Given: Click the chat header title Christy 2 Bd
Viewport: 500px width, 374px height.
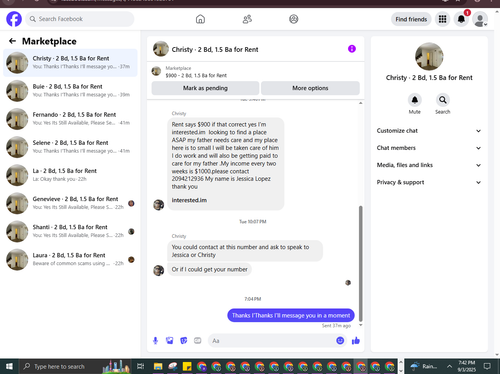Looking at the screenshot, I should tap(215, 49).
